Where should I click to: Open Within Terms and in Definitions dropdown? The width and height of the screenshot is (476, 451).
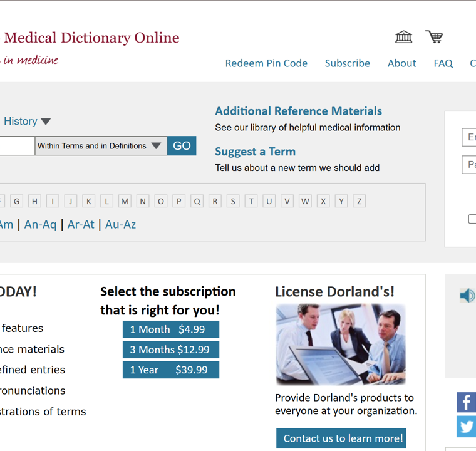click(x=101, y=146)
